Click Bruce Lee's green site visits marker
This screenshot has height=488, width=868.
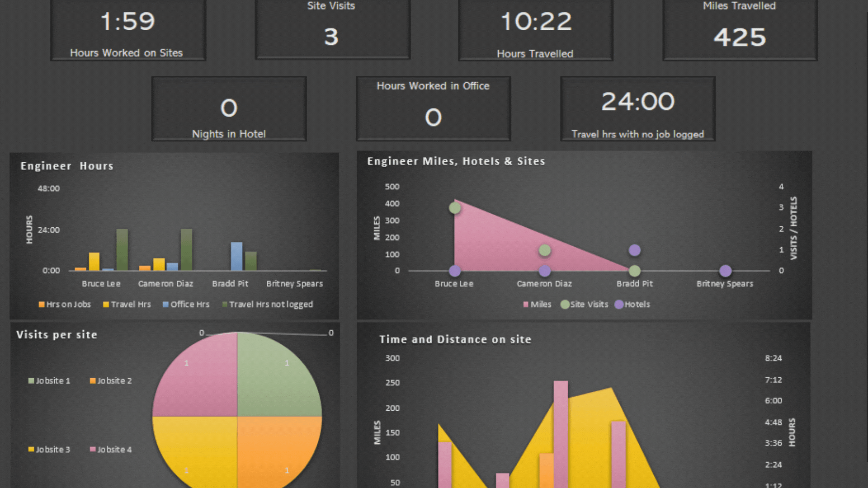click(455, 208)
